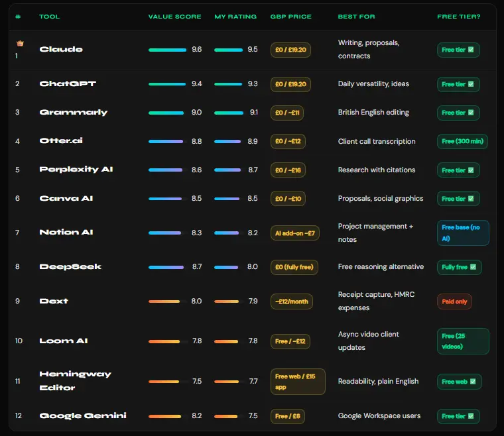Click Claude's £0 / £19.20 price badge

coord(290,50)
